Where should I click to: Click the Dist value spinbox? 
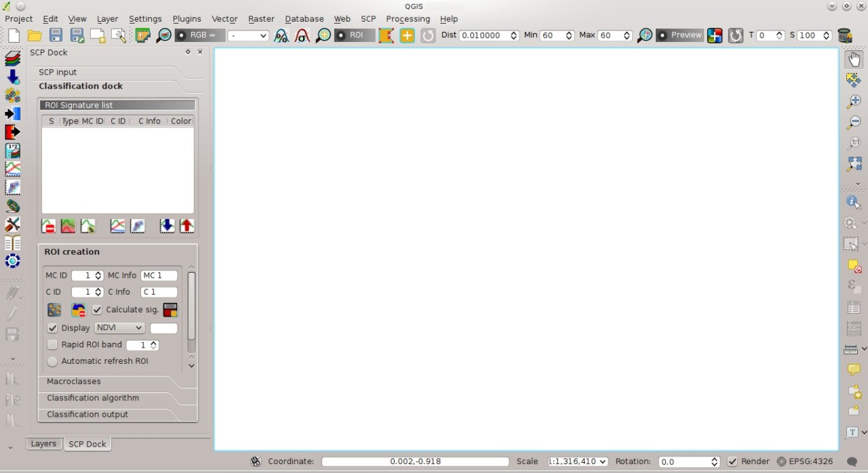point(489,35)
